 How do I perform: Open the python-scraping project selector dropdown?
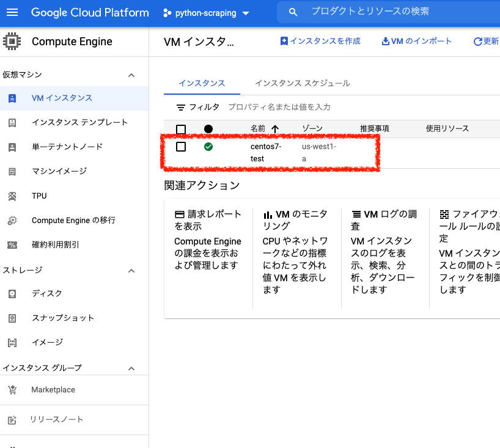(205, 13)
